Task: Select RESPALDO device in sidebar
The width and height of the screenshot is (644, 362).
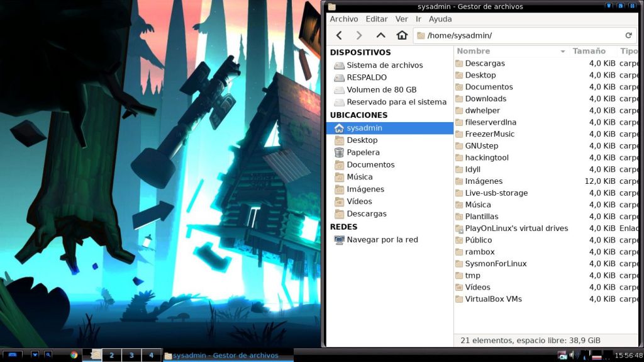Action: click(x=366, y=77)
